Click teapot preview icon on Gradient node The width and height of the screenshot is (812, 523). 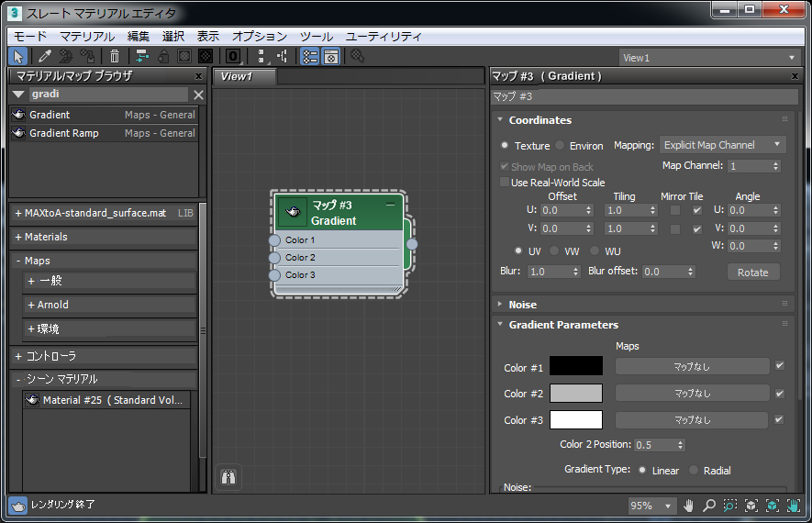(x=293, y=212)
